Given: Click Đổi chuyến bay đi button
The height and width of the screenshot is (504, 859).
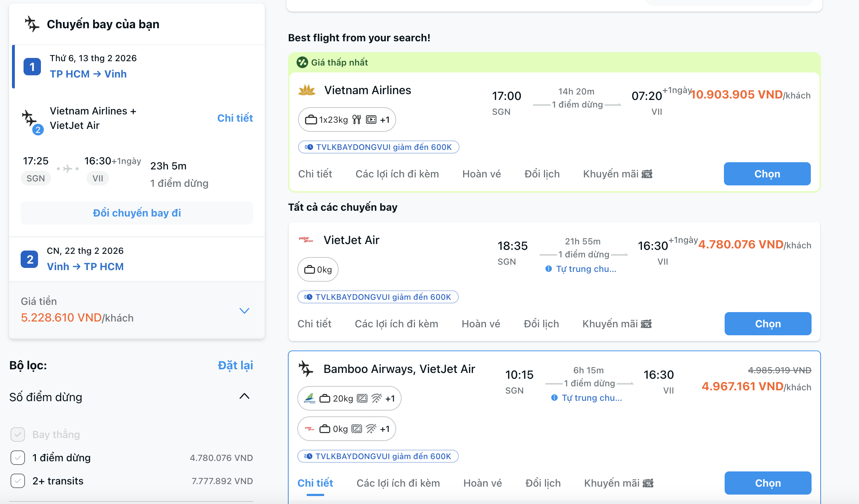Looking at the screenshot, I should point(137,213).
